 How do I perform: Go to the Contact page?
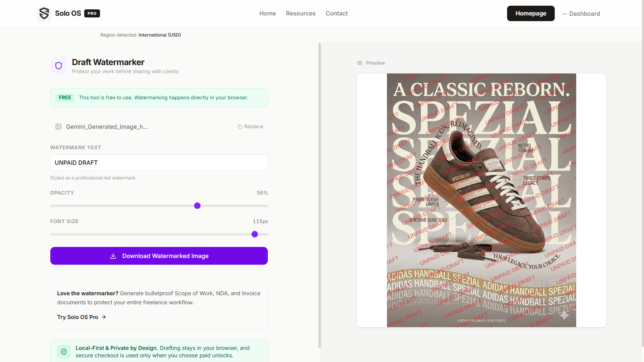337,13
